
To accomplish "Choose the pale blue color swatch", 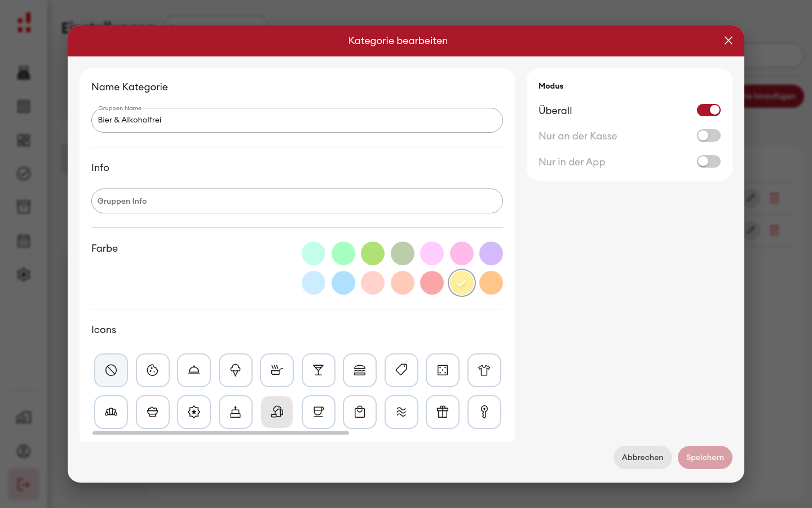I will tap(314, 283).
